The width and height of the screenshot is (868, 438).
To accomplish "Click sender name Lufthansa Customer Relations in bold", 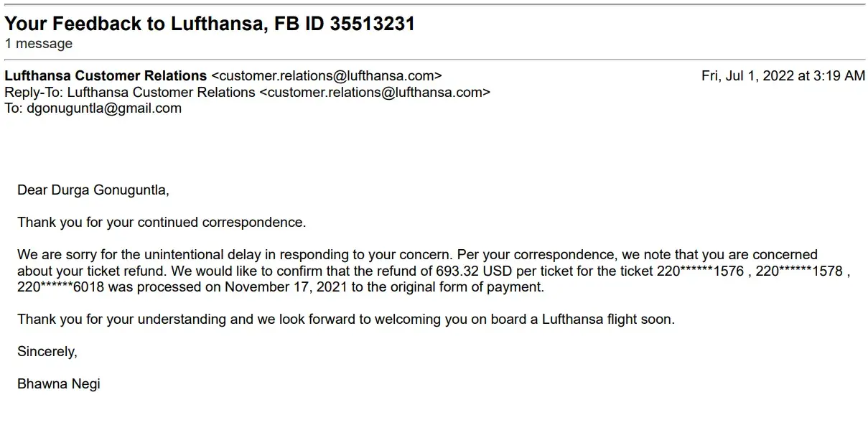I will tap(106, 76).
